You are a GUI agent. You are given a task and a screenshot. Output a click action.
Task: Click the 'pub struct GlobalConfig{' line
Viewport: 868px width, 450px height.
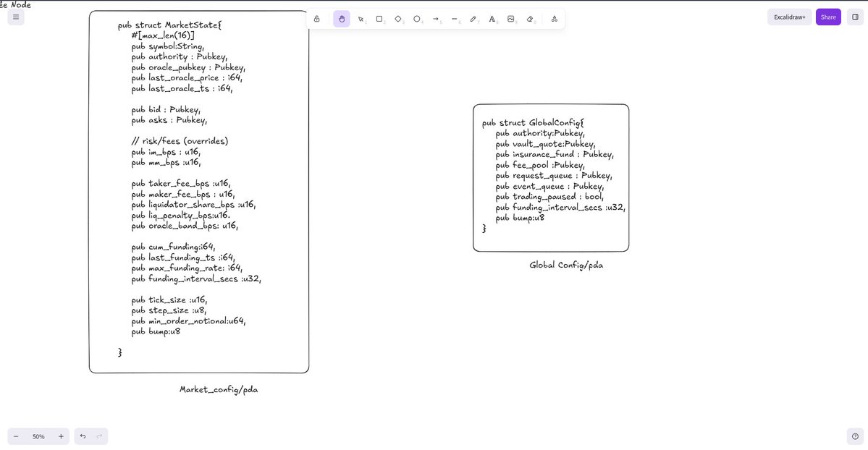point(533,123)
